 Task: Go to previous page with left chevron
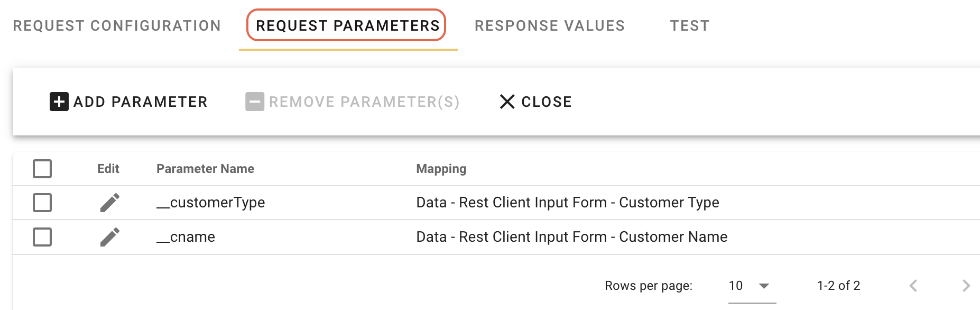tap(913, 286)
